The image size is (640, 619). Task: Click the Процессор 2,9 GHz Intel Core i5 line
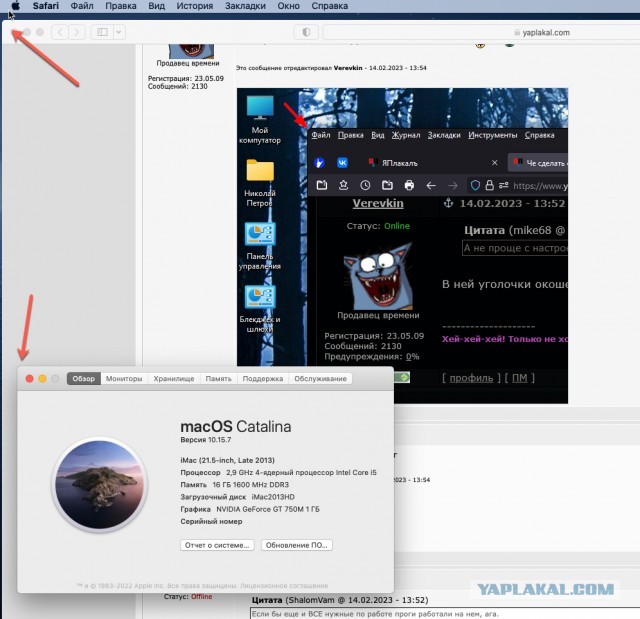[x=278, y=473]
